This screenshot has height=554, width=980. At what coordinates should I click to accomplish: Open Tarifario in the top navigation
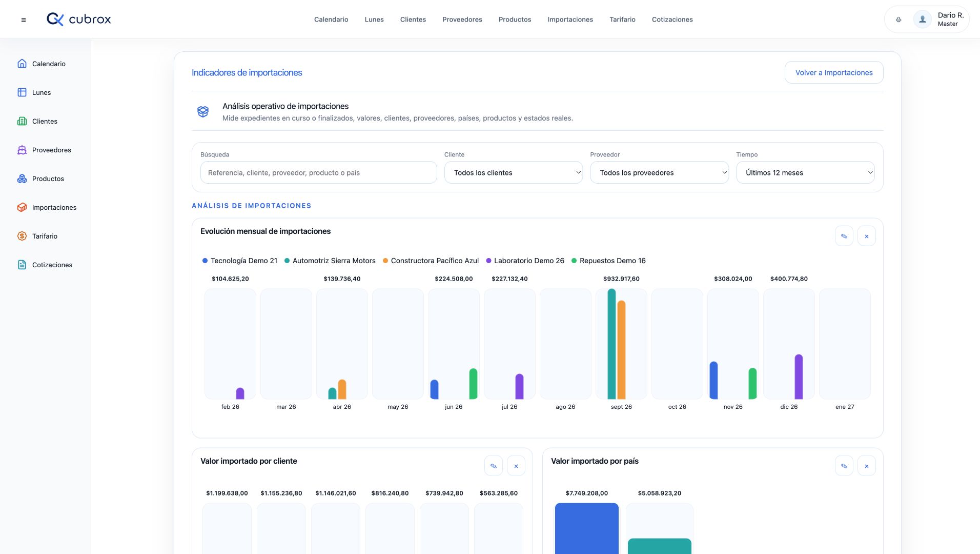tap(623, 19)
